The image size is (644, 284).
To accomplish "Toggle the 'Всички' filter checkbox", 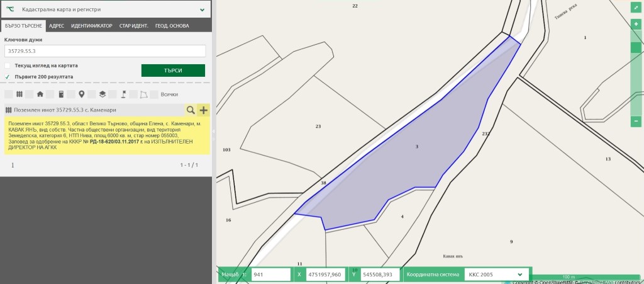I will point(154,94).
